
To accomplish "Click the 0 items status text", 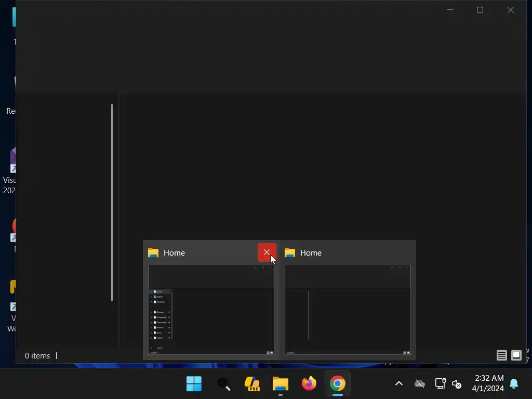I will (x=37, y=355).
